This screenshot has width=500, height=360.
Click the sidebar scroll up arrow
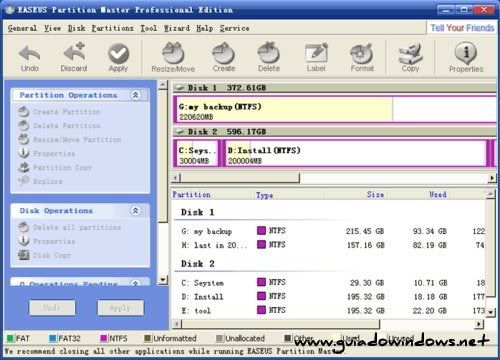coord(163,85)
